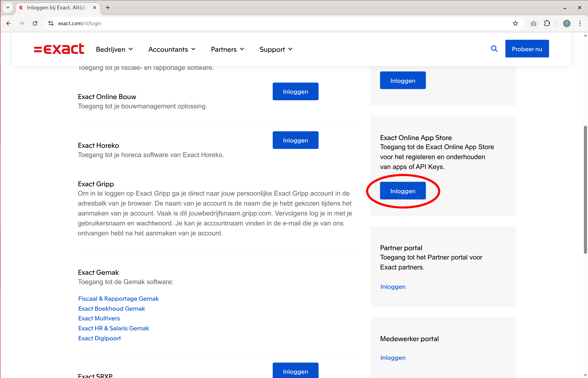Open a new browser tab
The width and height of the screenshot is (588, 378).
tap(108, 8)
